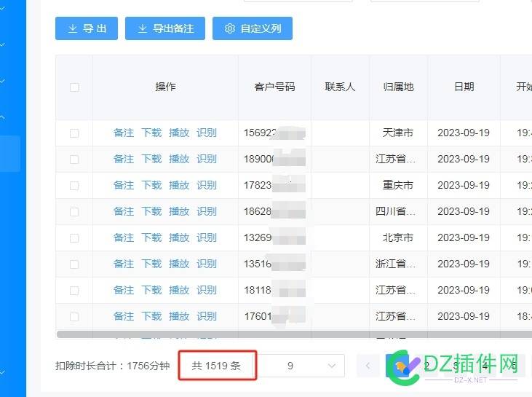Toggle the select-all checkbox in table header

pyautogui.click(x=74, y=87)
